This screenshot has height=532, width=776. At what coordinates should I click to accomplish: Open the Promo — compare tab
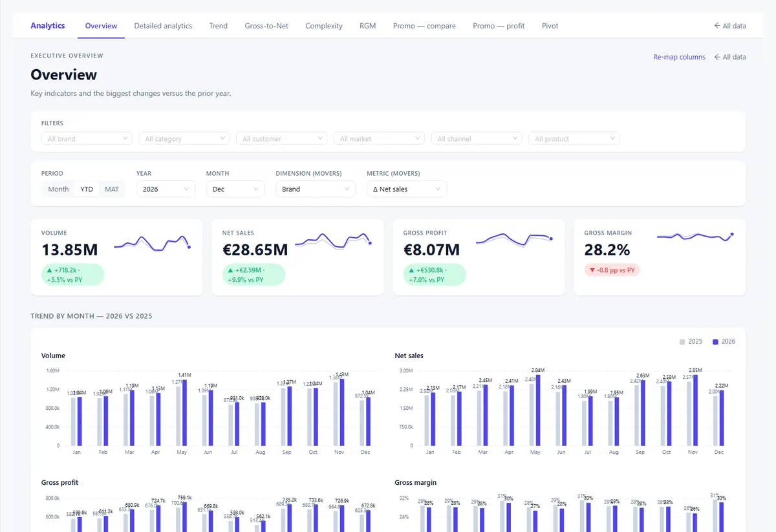click(424, 26)
